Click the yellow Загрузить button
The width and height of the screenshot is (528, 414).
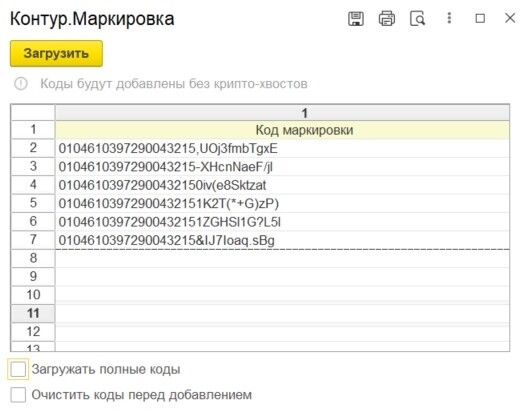pyautogui.click(x=56, y=54)
